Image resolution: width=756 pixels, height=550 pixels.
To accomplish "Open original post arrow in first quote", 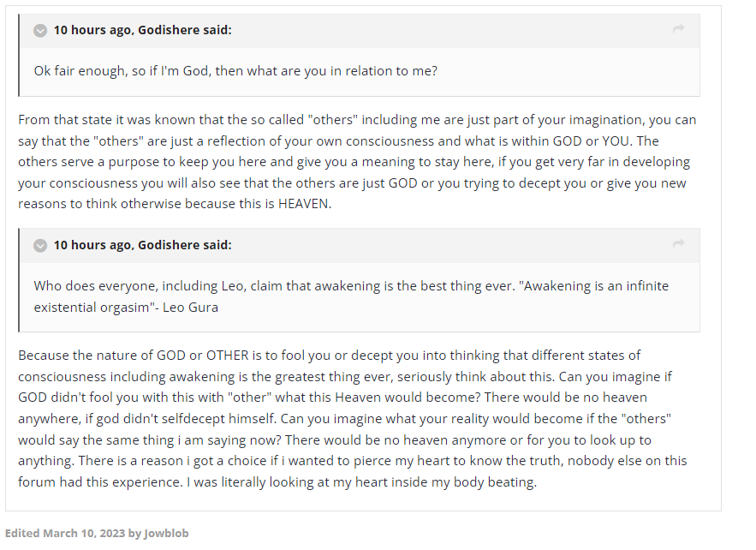I will click(x=678, y=29).
